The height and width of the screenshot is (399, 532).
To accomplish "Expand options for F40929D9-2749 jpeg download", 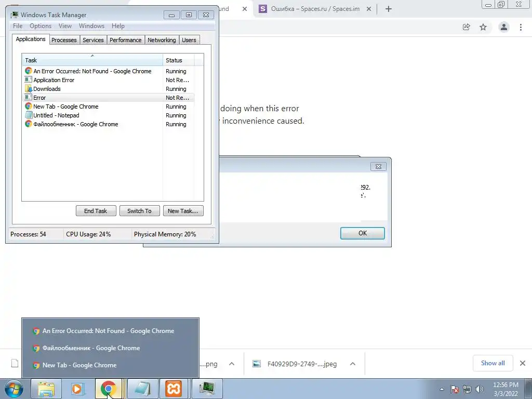I will tap(353, 364).
